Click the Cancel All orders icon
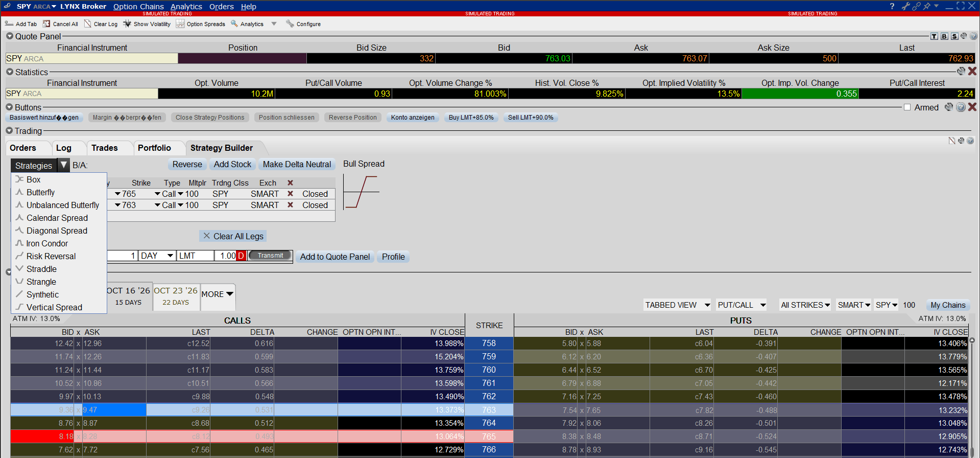Image resolution: width=980 pixels, height=458 pixels. 46,24
